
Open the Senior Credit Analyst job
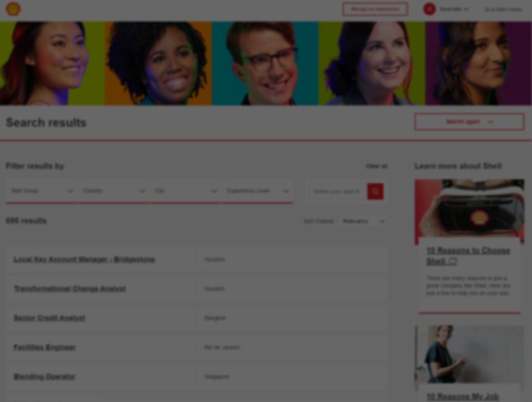[49, 318]
